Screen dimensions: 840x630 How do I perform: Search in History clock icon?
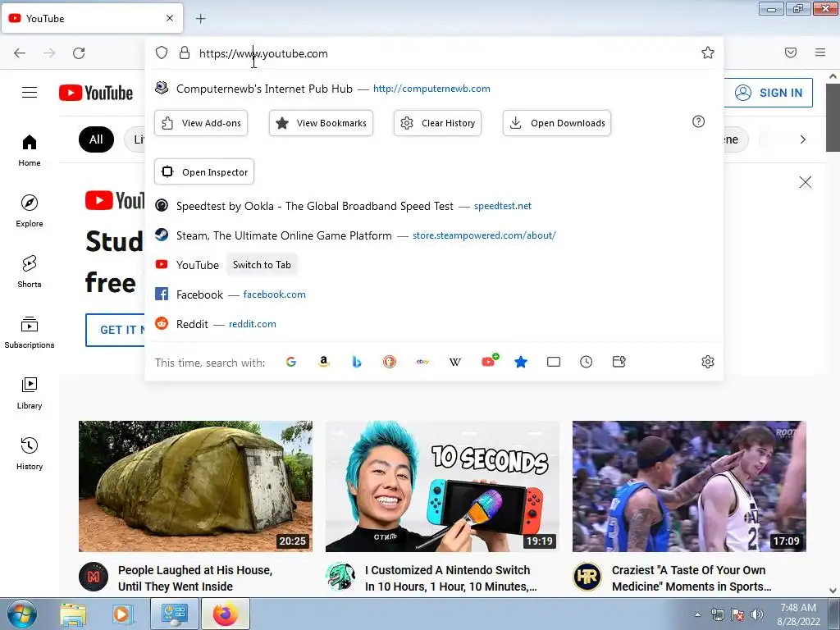pyautogui.click(x=586, y=362)
